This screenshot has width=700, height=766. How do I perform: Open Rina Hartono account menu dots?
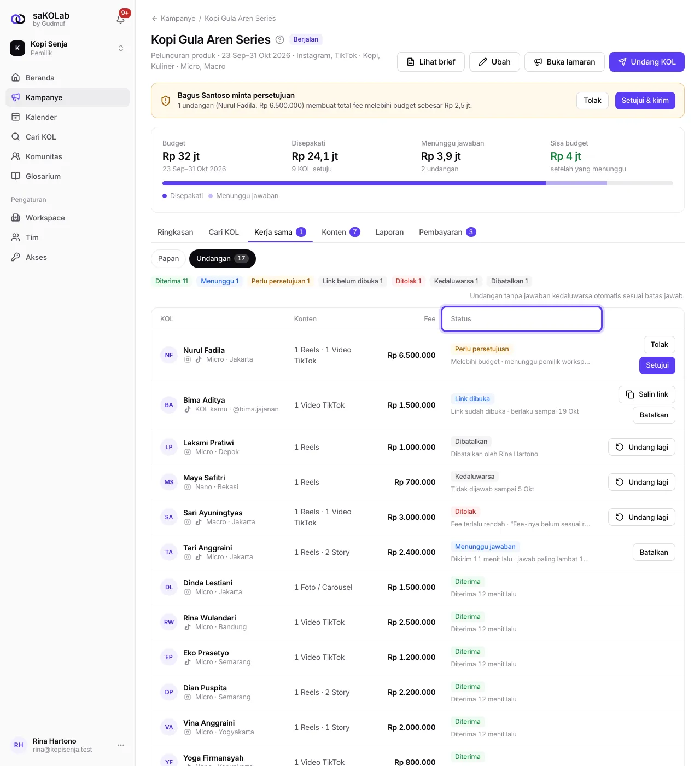[x=121, y=745]
